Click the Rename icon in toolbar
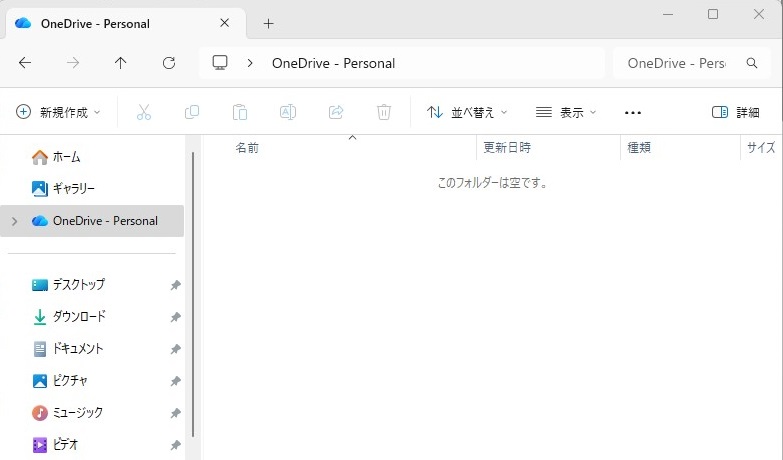783x460 pixels. point(288,113)
